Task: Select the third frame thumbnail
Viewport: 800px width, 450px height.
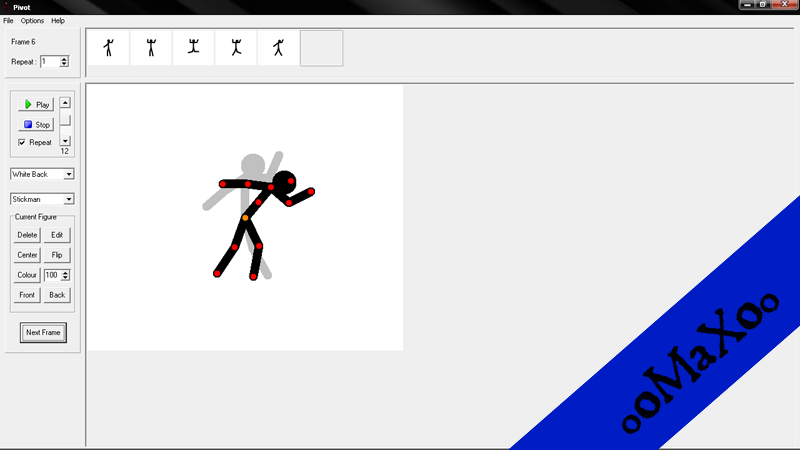Action: [x=193, y=48]
